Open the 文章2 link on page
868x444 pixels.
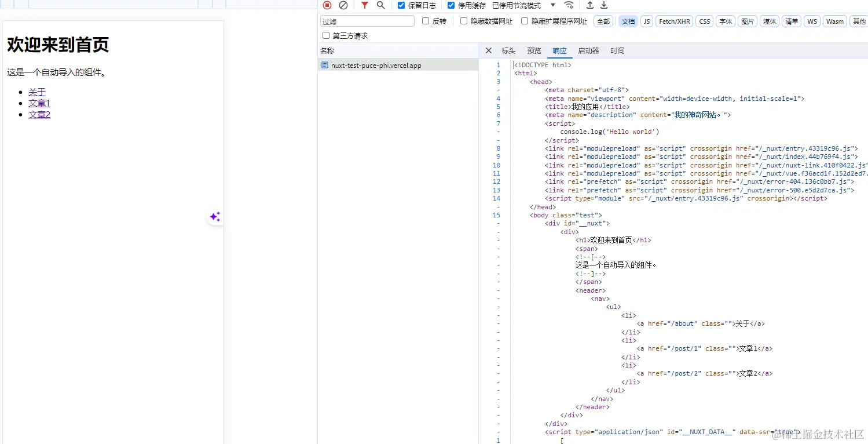coord(39,114)
